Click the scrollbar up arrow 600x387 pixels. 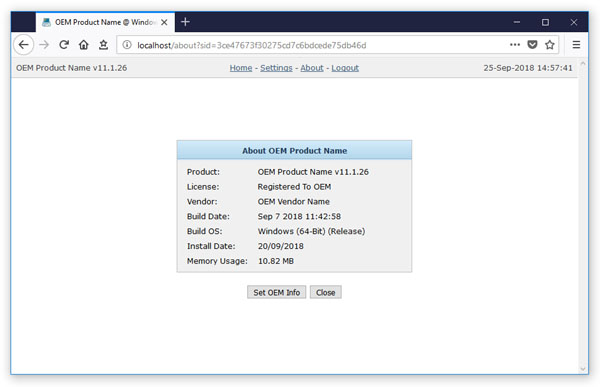[583, 64]
